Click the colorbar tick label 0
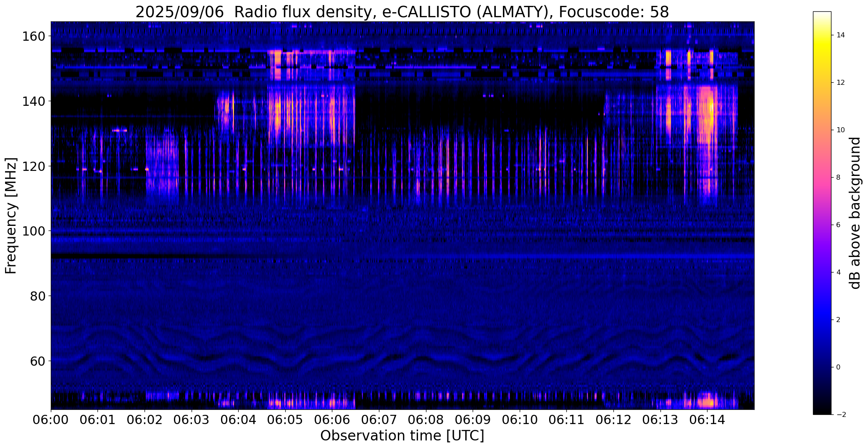This screenshot has height=448, width=868. click(x=839, y=367)
